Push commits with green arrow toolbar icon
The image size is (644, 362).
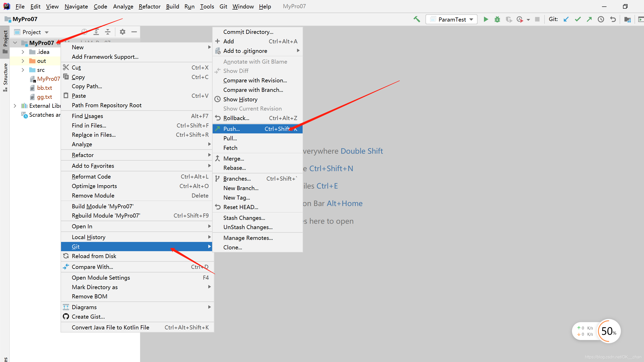click(589, 19)
